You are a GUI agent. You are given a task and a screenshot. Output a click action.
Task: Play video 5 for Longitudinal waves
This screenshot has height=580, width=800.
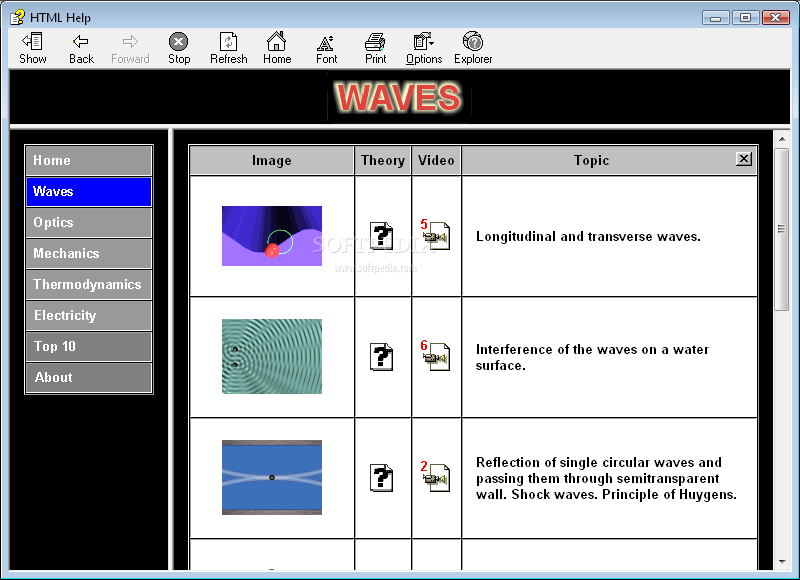pos(436,235)
